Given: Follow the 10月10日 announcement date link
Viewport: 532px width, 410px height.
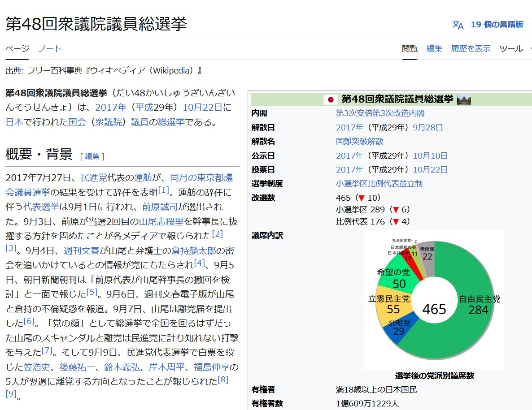Looking at the screenshot, I should coord(430,155).
